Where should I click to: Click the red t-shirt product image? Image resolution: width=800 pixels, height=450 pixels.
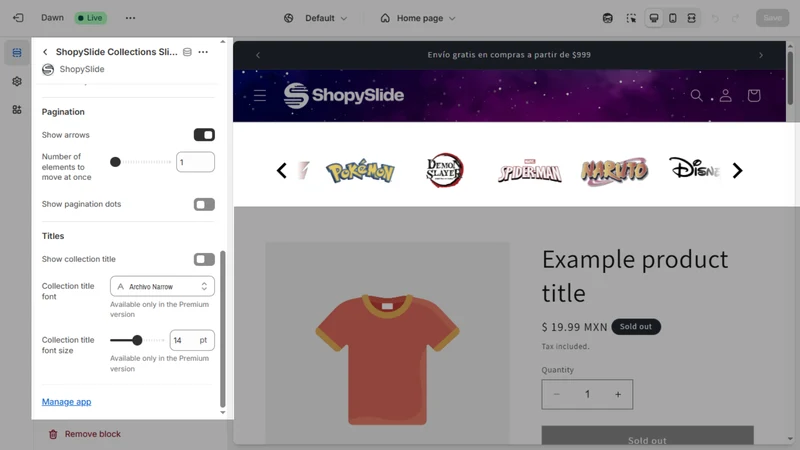(x=387, y=359)
